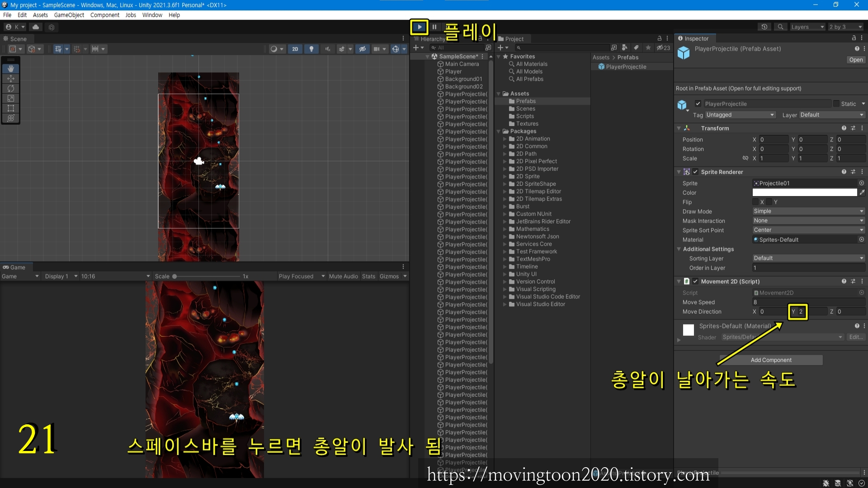Screen dimensions: 868x488
Task: Open Unity Cloud services icon
Action: [36, 27]
